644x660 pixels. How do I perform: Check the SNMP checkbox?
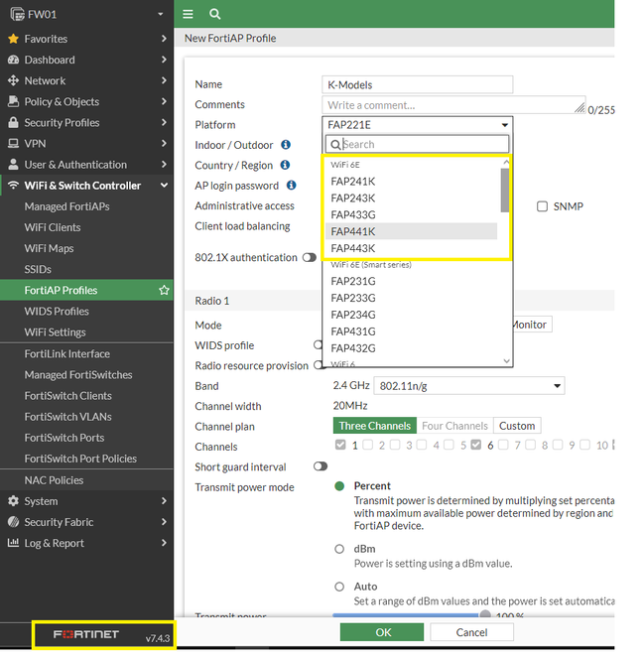(542, 206)
